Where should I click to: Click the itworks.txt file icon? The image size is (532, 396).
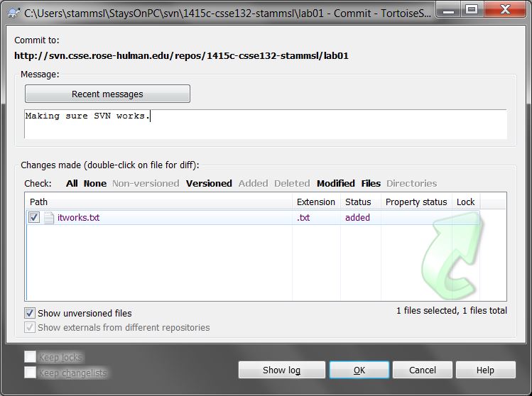(x=49, y=218)
